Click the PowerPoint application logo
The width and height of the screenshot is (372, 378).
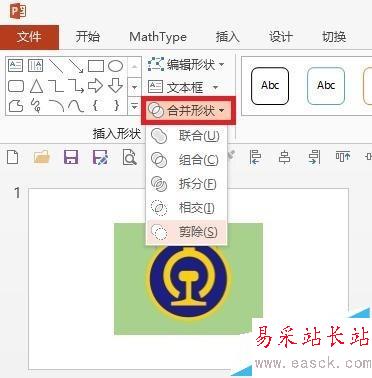tap(18, 12)
